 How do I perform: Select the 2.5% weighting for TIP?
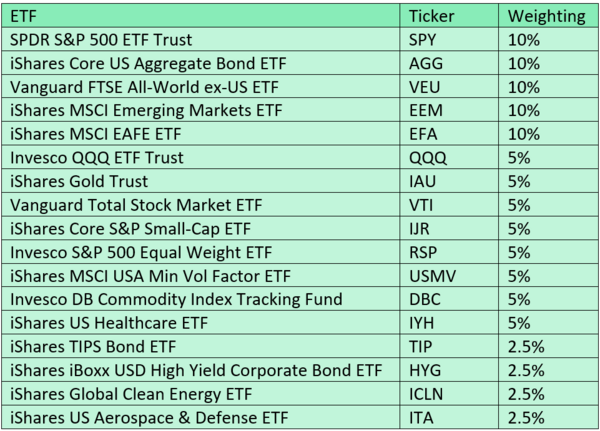point(548,346)
